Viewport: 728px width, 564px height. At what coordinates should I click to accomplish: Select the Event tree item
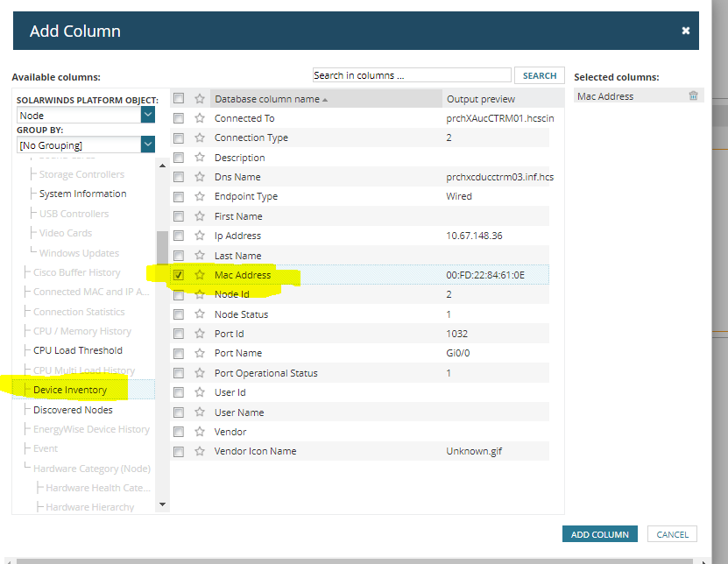[x=45, y=449]
